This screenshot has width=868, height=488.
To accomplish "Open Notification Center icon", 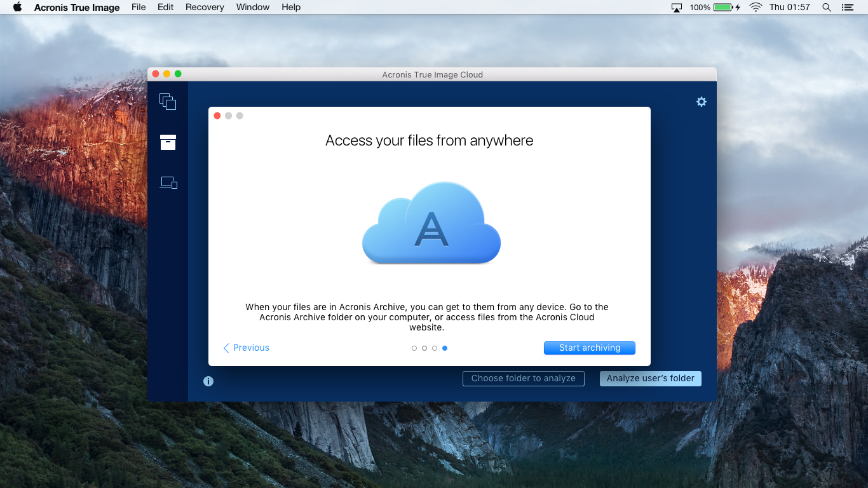I will 847,7.
